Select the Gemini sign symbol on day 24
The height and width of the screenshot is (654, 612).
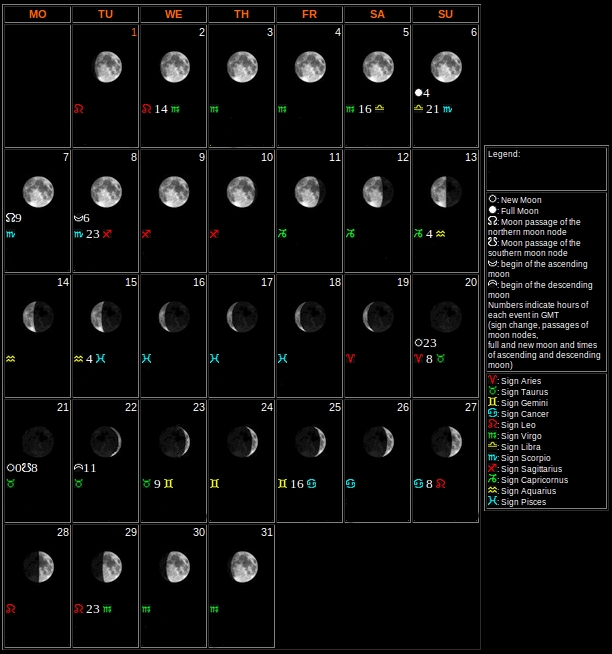(x=214, y=483)
